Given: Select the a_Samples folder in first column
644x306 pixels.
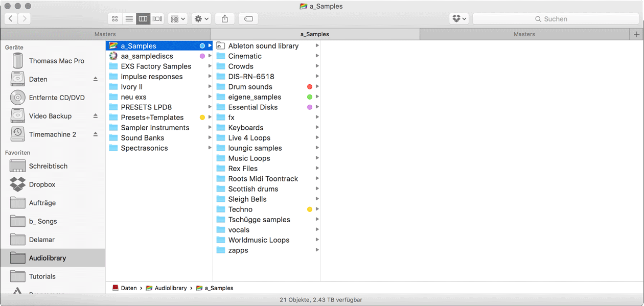Looking at the screenshot, I should (x=159, y=46).
